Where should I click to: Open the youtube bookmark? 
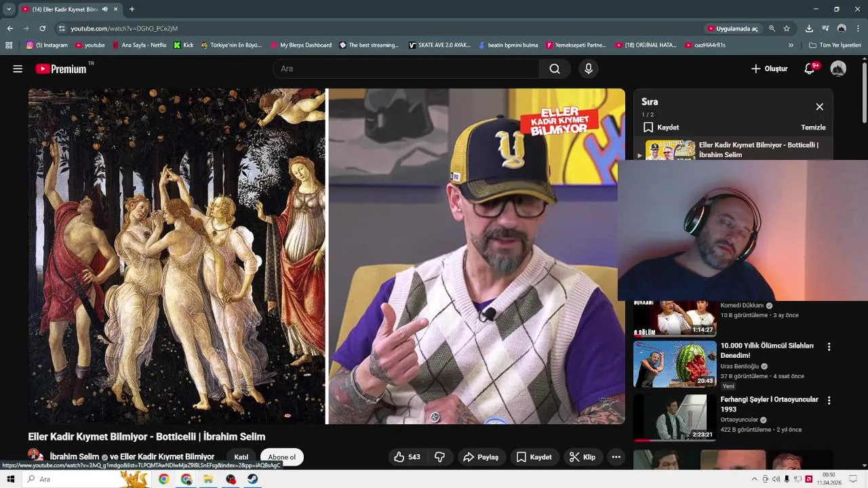tap(90, 45)
